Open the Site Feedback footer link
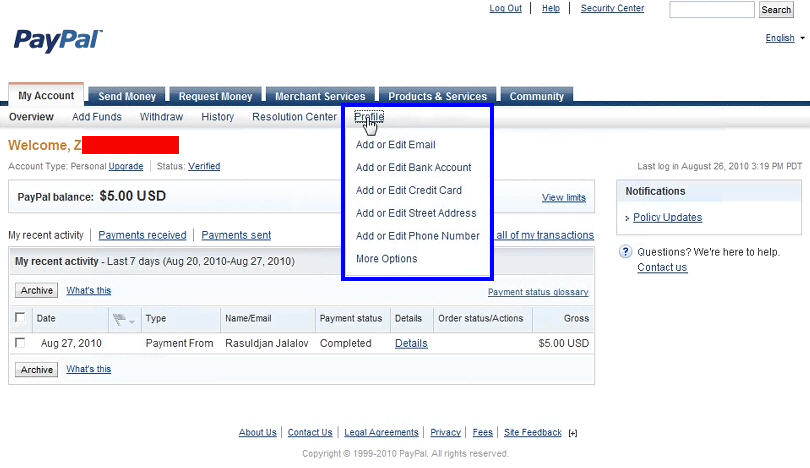The width and height of the screenshot is (810, 468). 533,432
